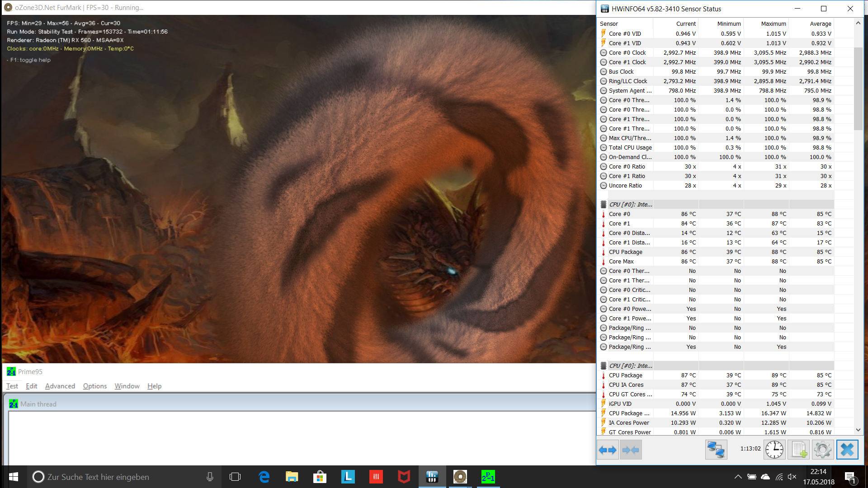Select the Uncore Ratio sensor row

pos(717,185)
